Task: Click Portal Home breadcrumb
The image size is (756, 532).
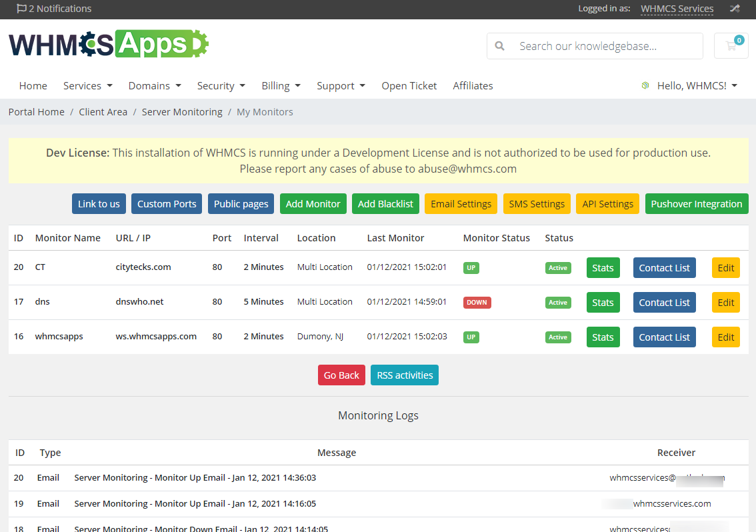Action: coord(37,112)
